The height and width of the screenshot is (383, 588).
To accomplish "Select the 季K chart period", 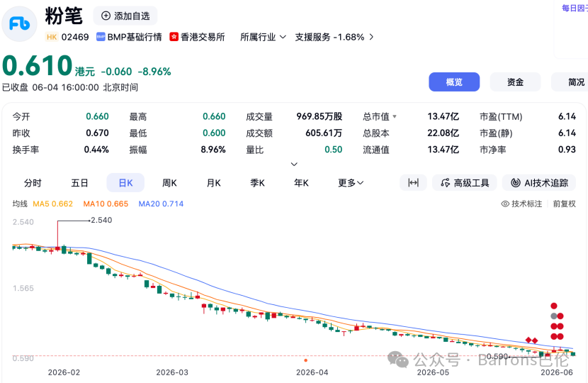I will 258,183.
